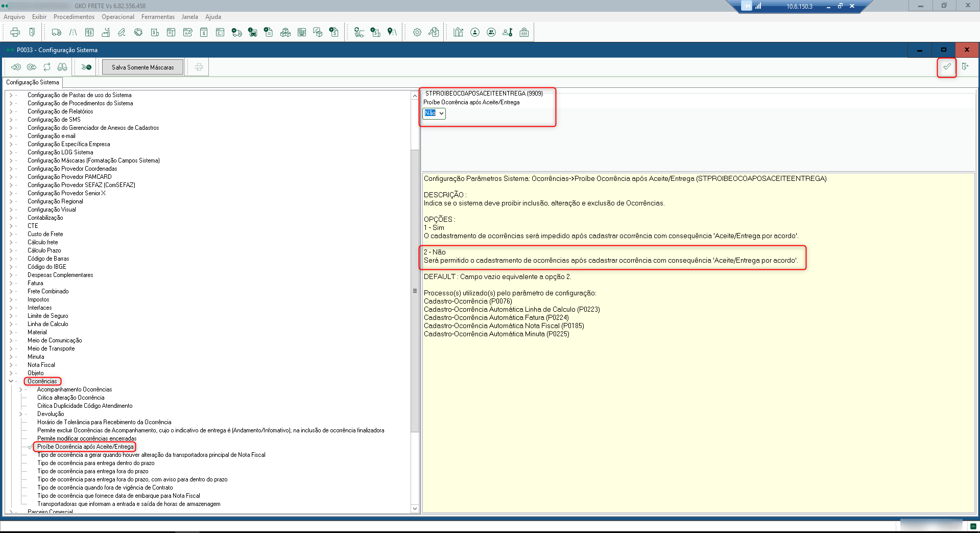Click the handshake toolbar icon

(x=138, y=32)
